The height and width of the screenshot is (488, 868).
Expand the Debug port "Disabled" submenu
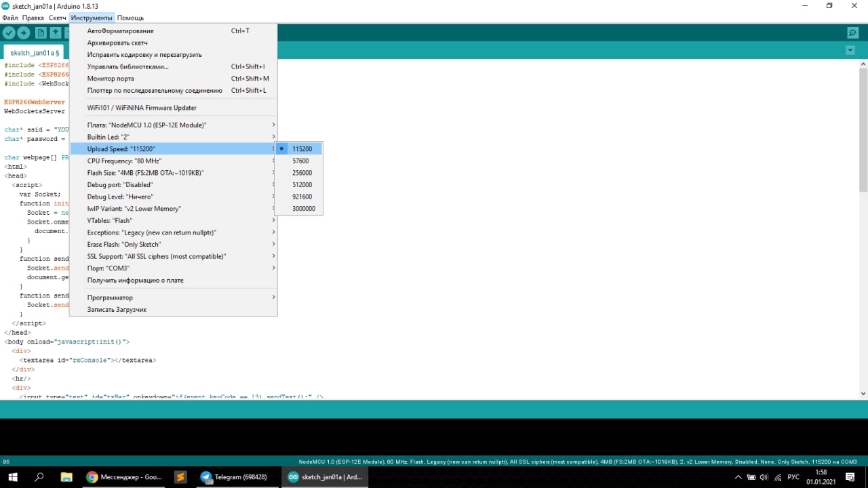[x=174, y=184]
